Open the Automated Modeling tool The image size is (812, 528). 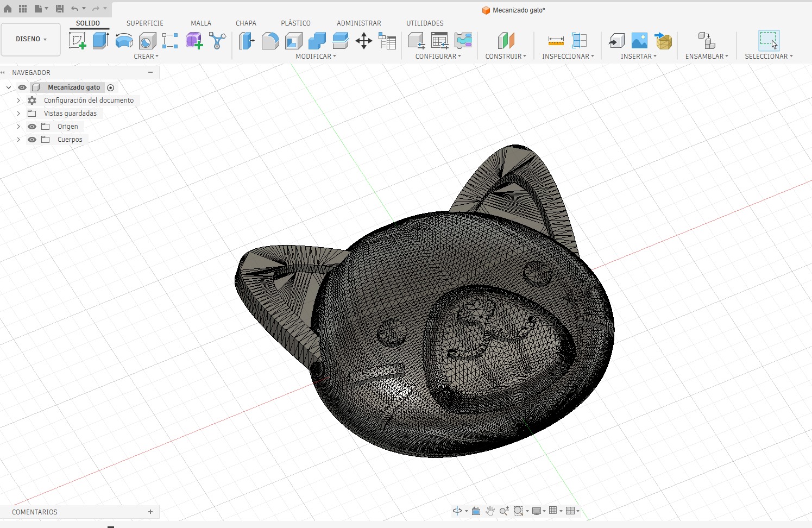[x=217, y=41]
